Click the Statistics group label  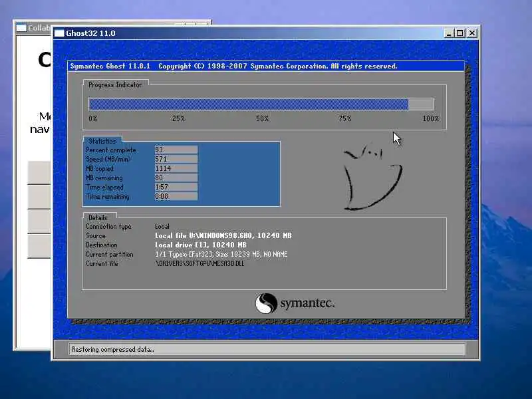click(102, 141)
